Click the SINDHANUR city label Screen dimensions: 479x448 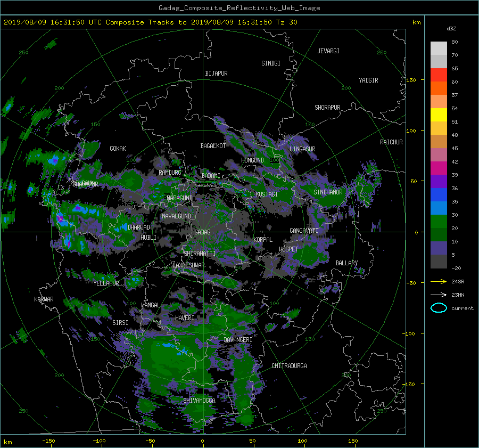click(328, 192)
